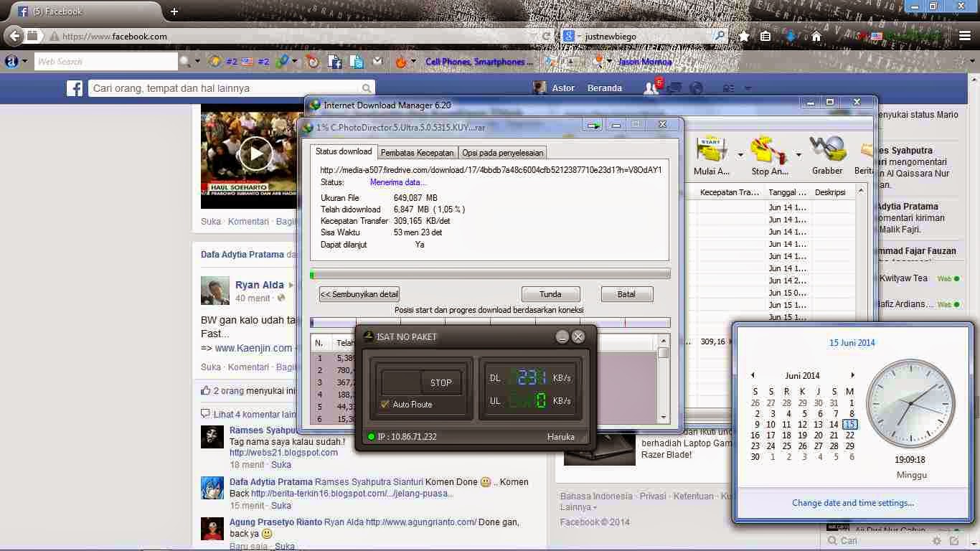The width and height of the screenshot is (980, 551).
Task: Click the flame icon in bookmarks toolbar
Action: [x=401, y=62]
